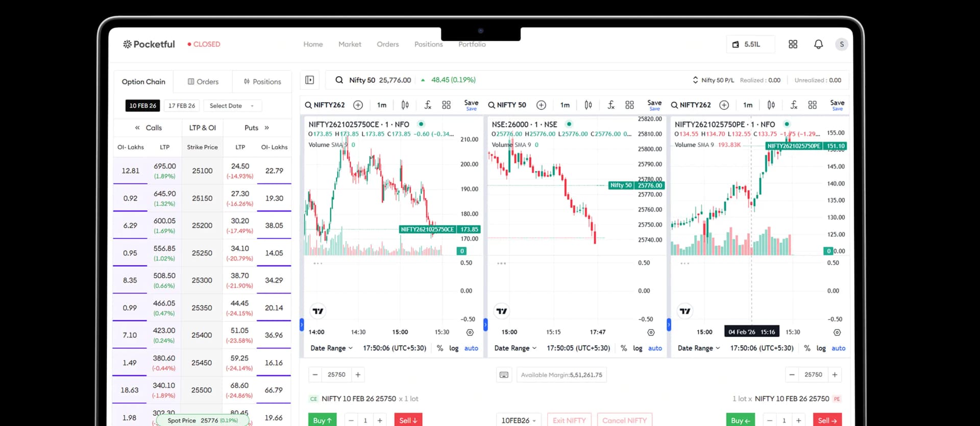
Task: Click the Nifty 50 search magnifier icon
Action: click(339, 80)
